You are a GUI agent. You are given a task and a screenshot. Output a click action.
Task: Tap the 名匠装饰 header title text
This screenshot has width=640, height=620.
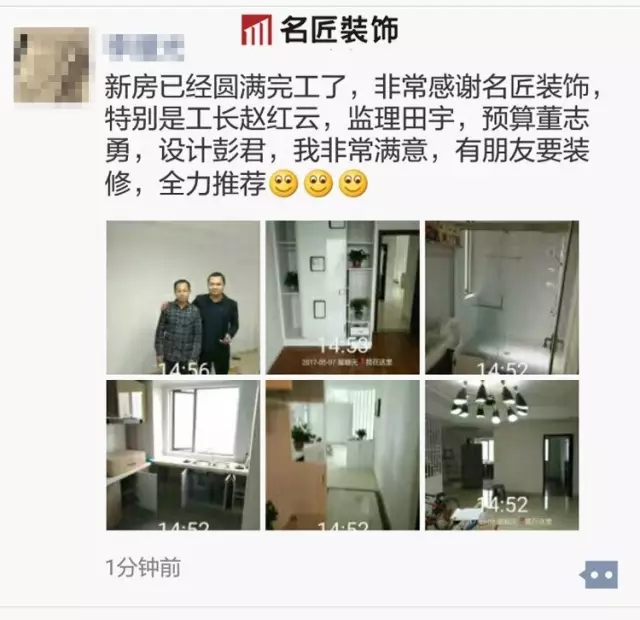click(339, 30)
